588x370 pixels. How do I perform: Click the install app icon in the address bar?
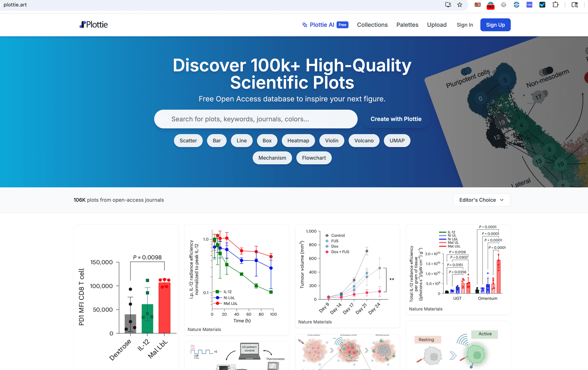448,5
